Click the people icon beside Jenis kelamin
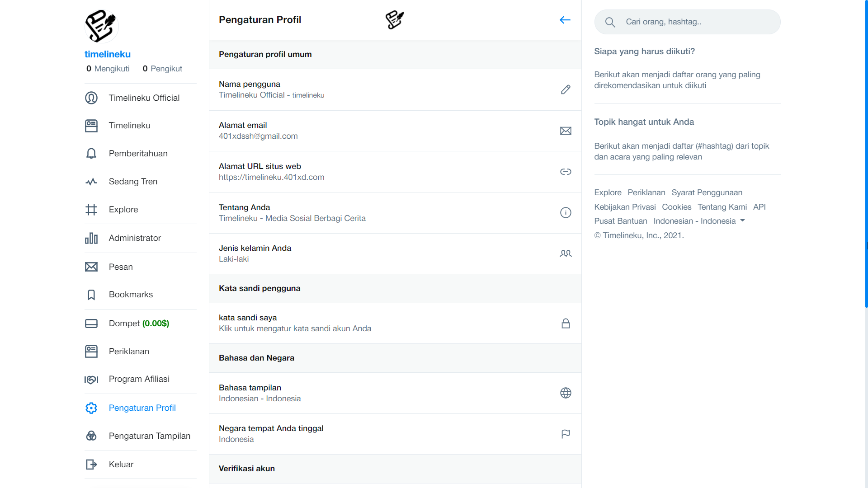The height and width of the screenshot is (488, 868). pos(566,253)
